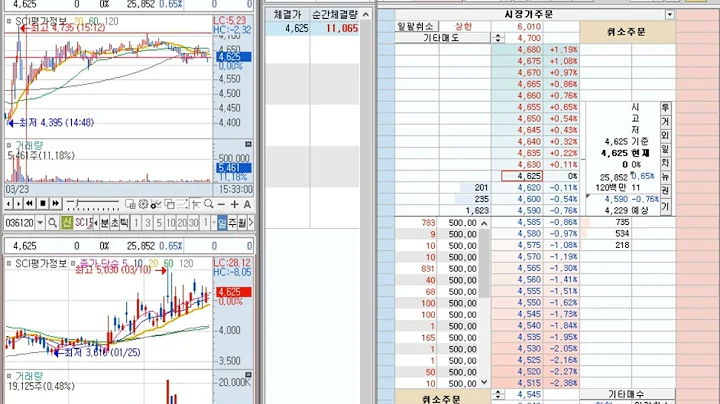Open the chart indicator tool icon

coord(156,204)
